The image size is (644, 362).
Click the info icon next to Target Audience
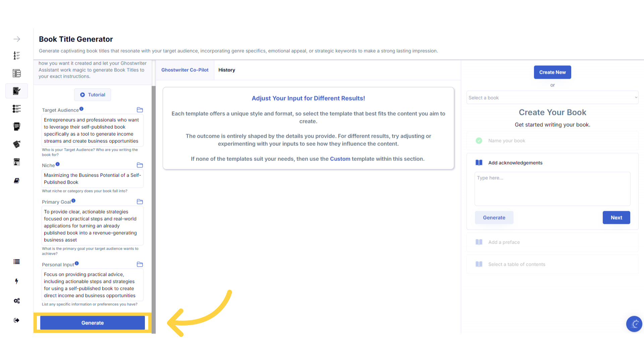[82, 109]
